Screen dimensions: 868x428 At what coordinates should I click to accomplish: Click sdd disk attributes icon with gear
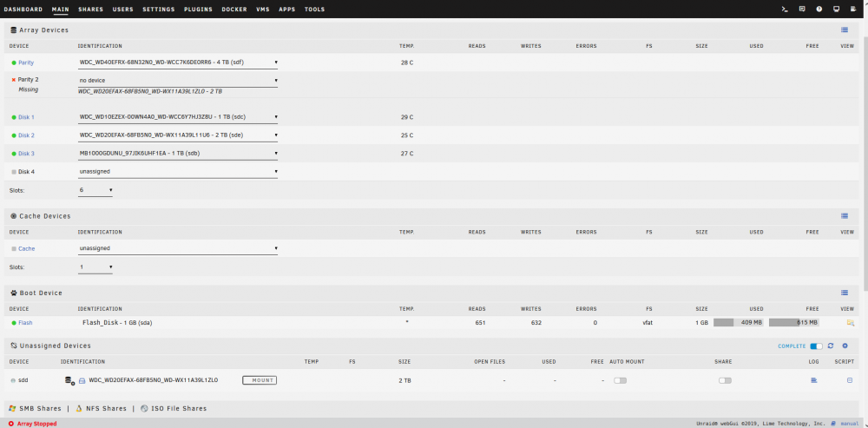(x=69, y=381)
